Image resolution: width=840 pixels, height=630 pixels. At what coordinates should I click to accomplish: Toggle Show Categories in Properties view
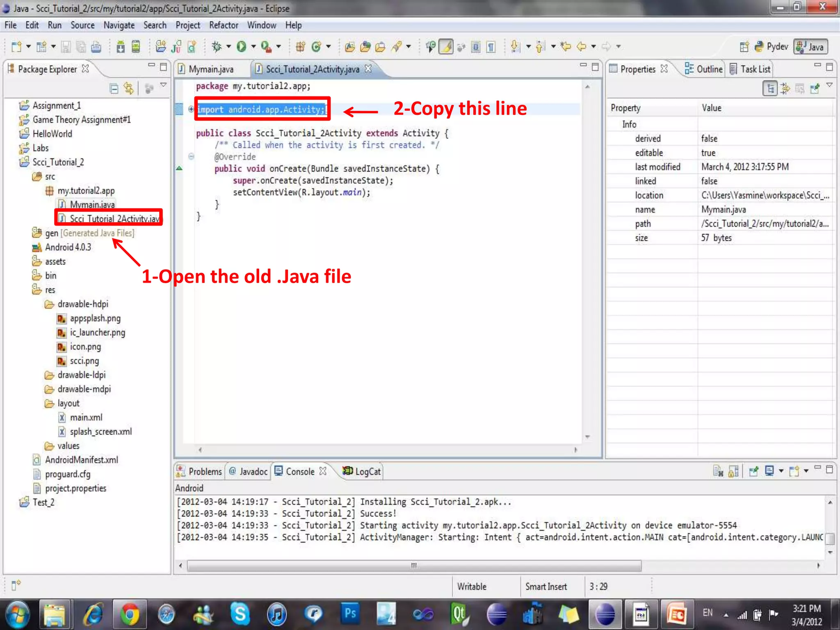770,88
